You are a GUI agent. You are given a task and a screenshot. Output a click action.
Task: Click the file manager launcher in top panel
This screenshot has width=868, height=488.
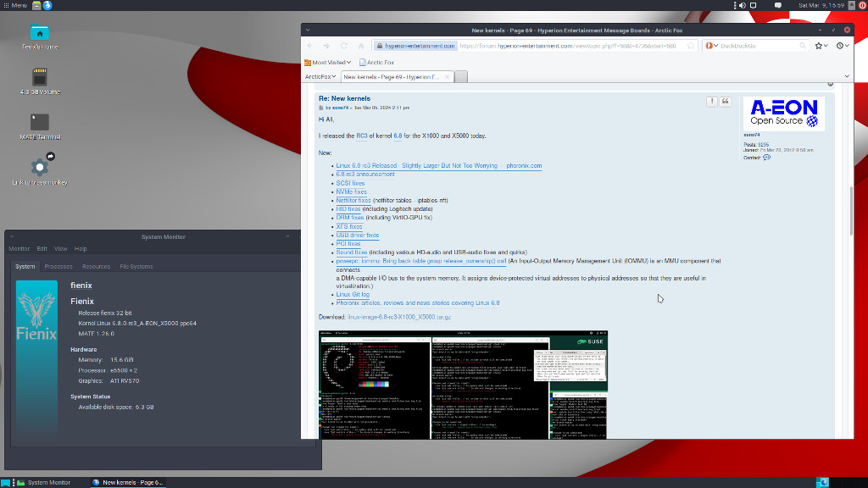click(x=36, y=5)
